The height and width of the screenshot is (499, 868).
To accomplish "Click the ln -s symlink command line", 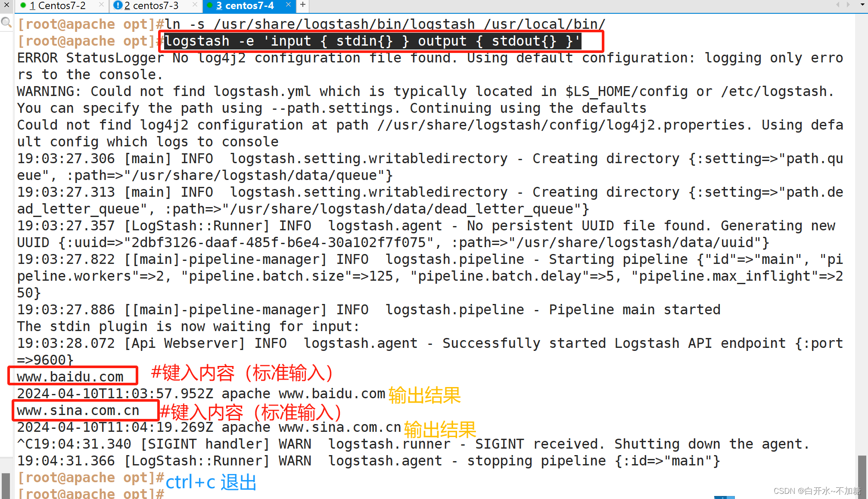I will pyautogui.click(x=311, y=24).
